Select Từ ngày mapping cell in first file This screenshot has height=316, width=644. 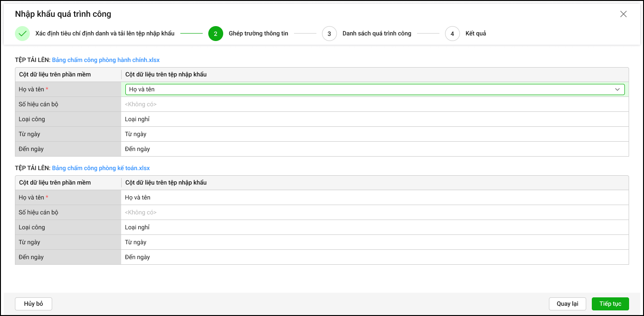point(375,134)
